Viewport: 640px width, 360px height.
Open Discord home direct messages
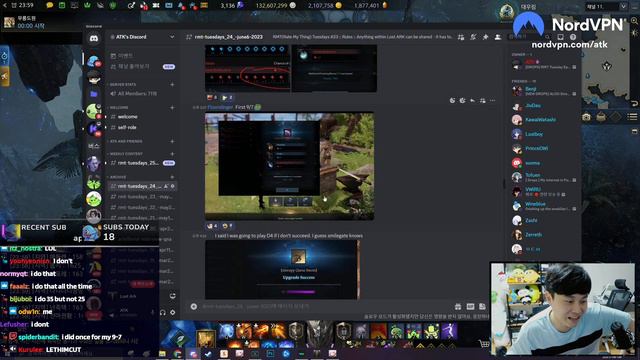pyautogui.click(x=94, y=38)
